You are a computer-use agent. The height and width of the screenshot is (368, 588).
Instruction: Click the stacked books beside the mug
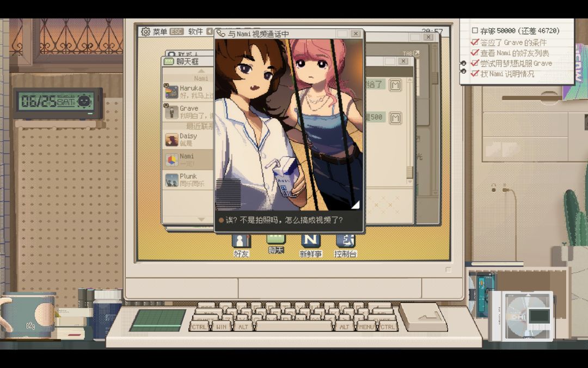pyautogui.click(x=73, y=323)
